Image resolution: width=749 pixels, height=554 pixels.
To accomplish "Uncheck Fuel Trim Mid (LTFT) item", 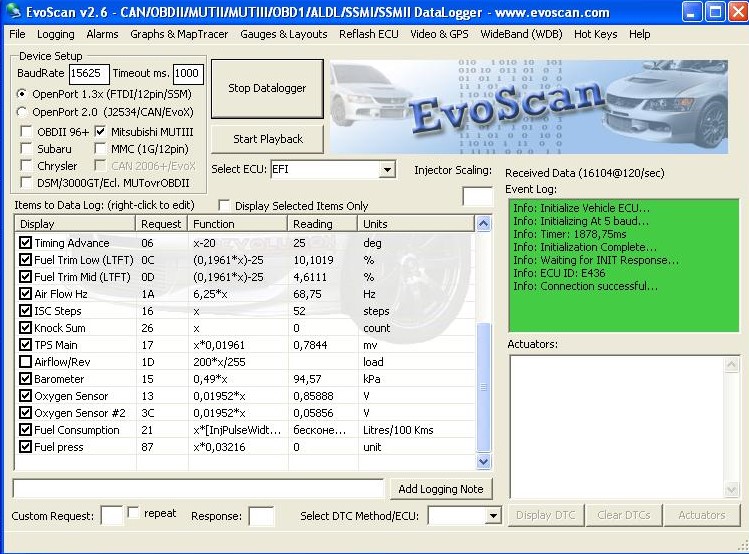I will (x=25, y=277).
